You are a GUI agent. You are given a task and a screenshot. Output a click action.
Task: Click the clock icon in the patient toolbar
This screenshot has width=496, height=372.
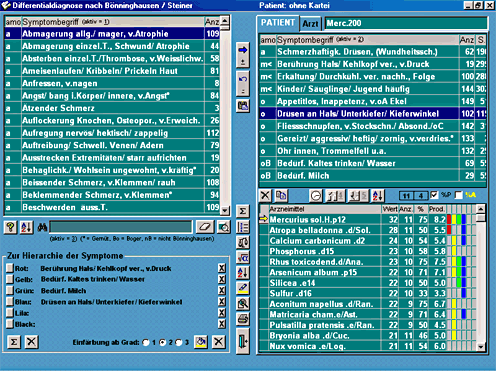[316, 196]
